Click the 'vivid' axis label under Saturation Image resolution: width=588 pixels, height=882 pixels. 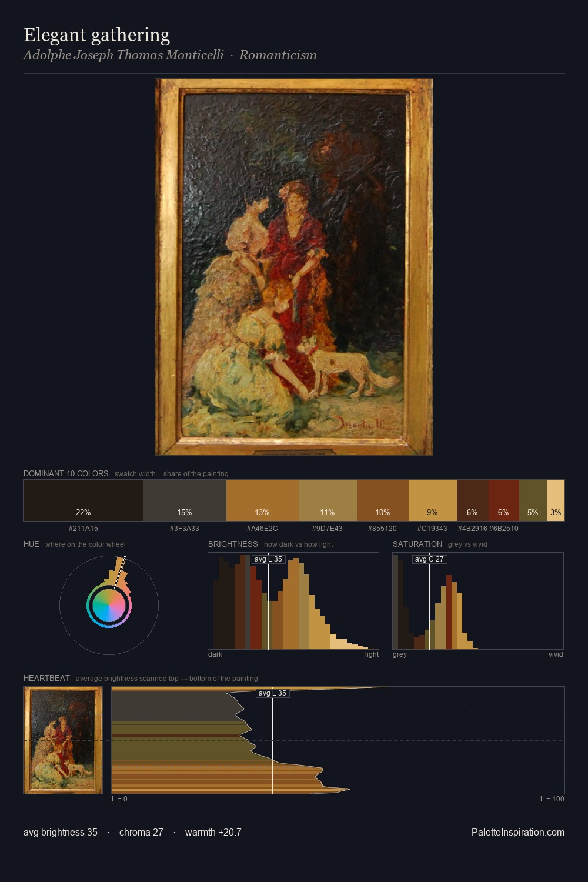[x=556, y=654]
